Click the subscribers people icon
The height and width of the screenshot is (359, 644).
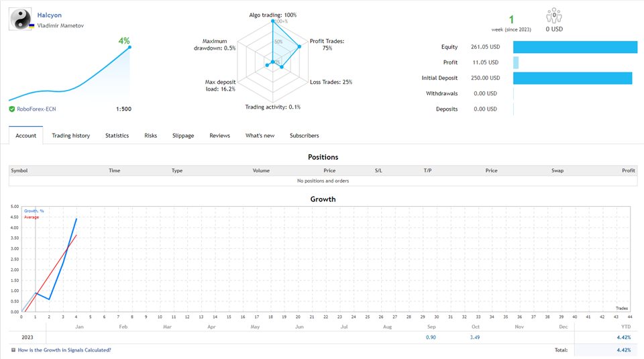(554, 16)
